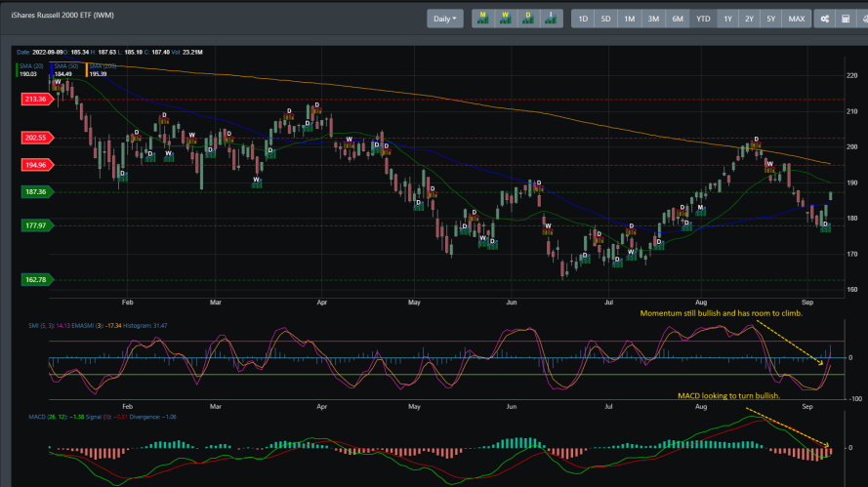This screenshot has width=868, height=487.
Task: Set chart range to 5D
Action: tap(605, 19)
